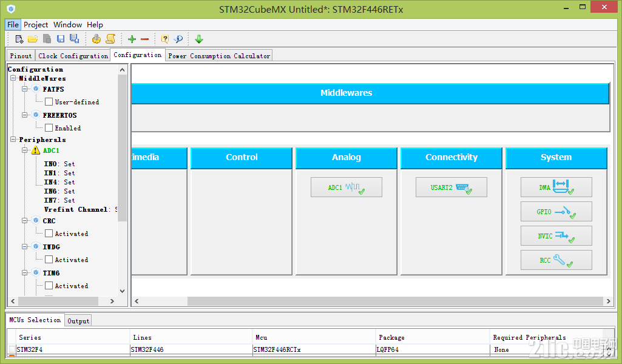Open USART2 configuration button
This screenshot has height=364, width=622.
click(451, 187)
